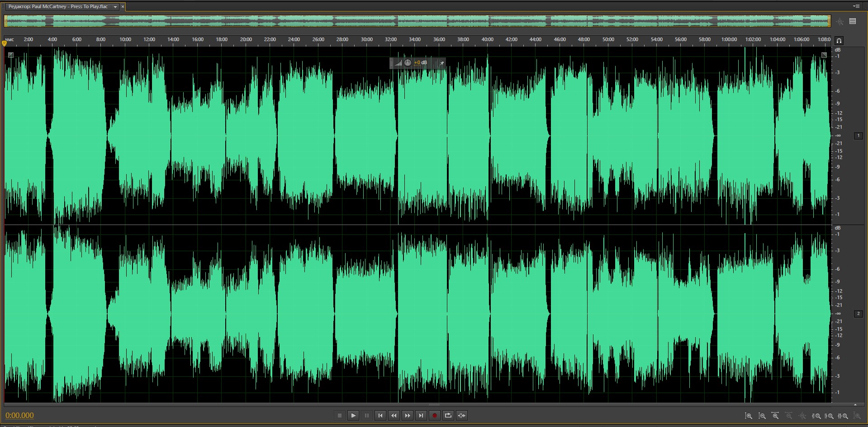Rewind using the double-left arrow button

[394, 416]
